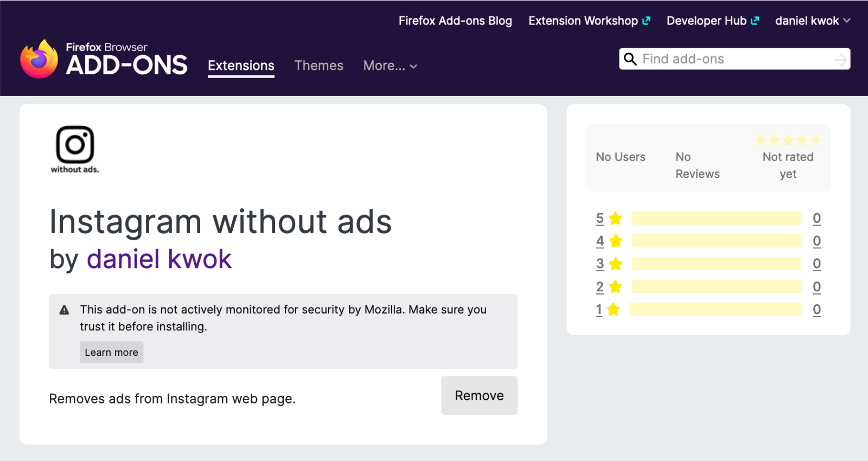Click the 1-star rating number link
The width and height of the screenshot is (868, 461).
pyautogui.click(x=599, y=309)
